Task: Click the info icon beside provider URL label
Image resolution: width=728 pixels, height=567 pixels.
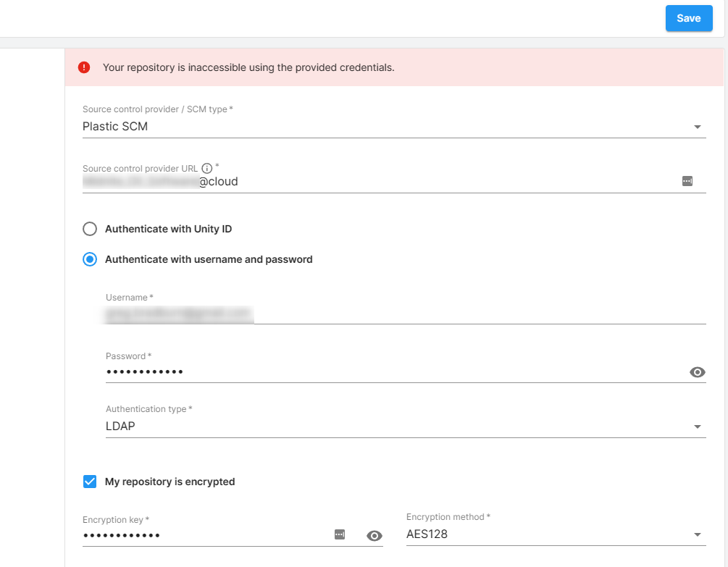Action: coord(206,168)
